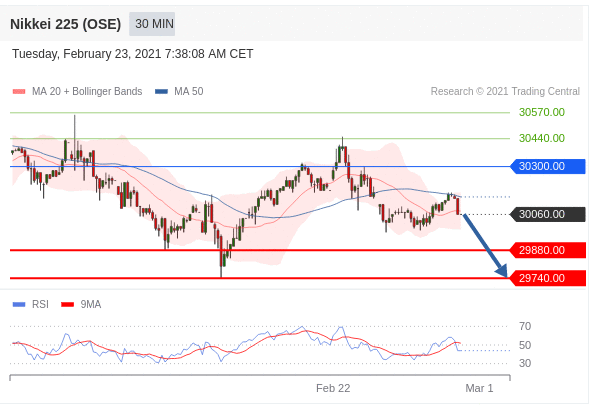Click the Nikkei 225 (OSE) title
Viewport: 607px width, 412px height.
pos(65,24)
